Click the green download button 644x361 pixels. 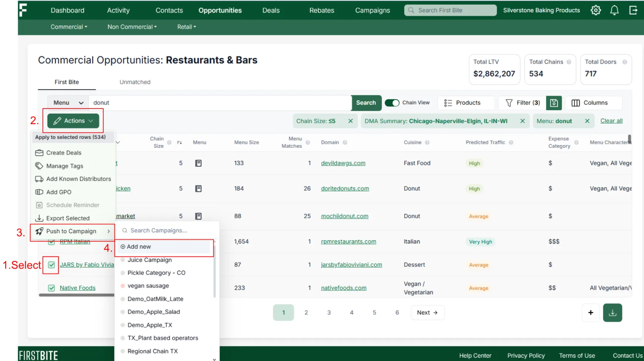click(613, 313)
